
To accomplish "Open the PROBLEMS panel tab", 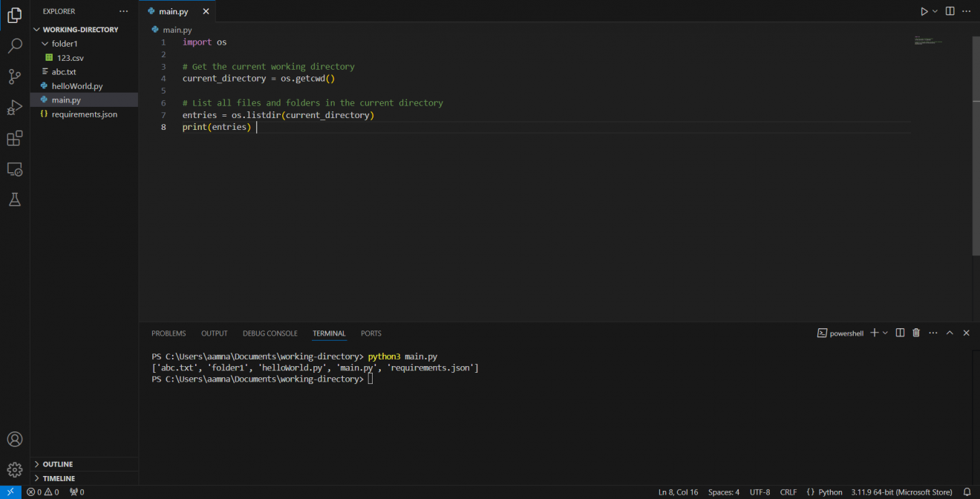I will click(x=169, y=333).
